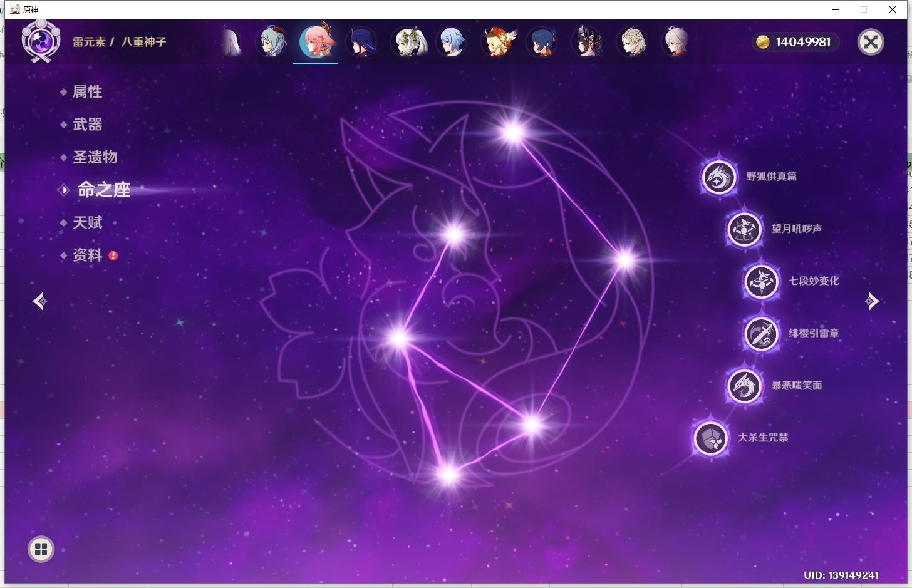Click the red alert badge on 资料
This screenshot has width=912, height=588.
pyautogui.click(x=113, y=255)
